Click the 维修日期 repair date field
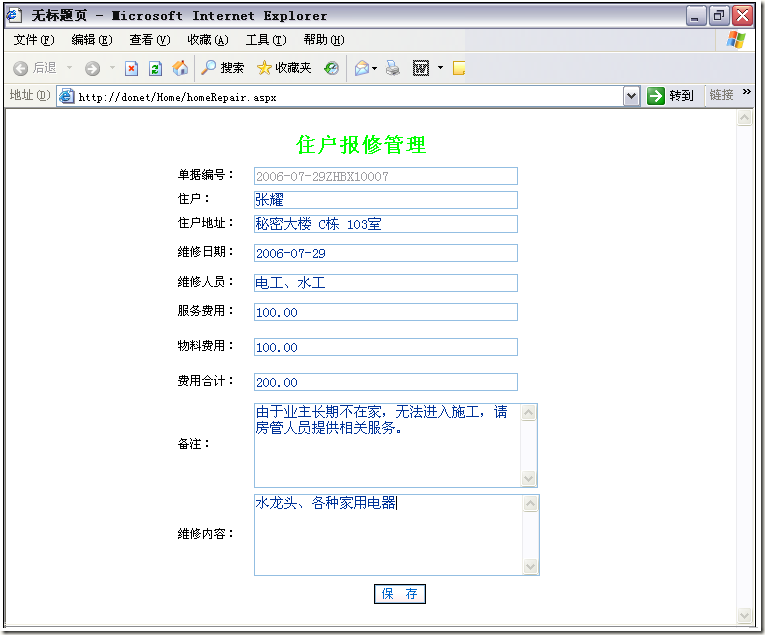Screen dimensions: 765x635 [385, 253]
